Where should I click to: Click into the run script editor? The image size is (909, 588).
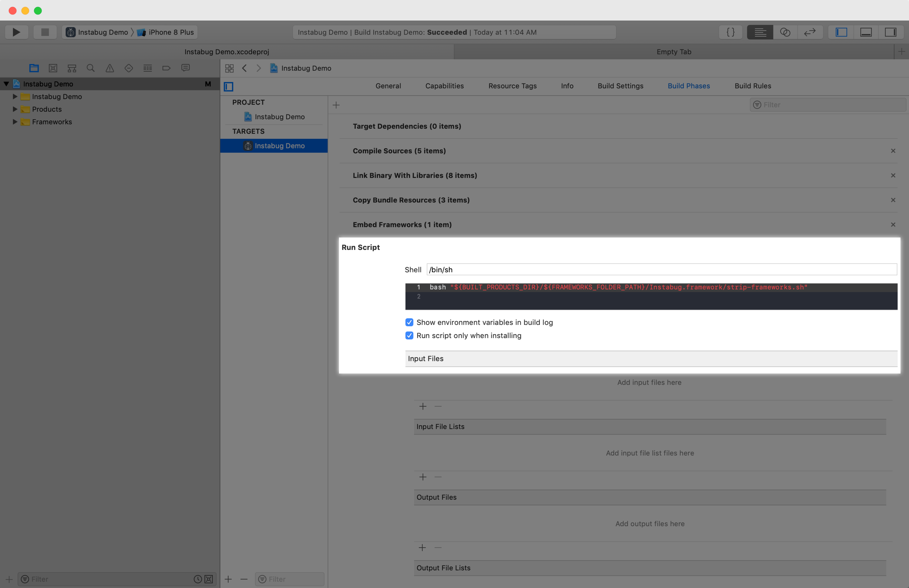(x=651, y=296)
